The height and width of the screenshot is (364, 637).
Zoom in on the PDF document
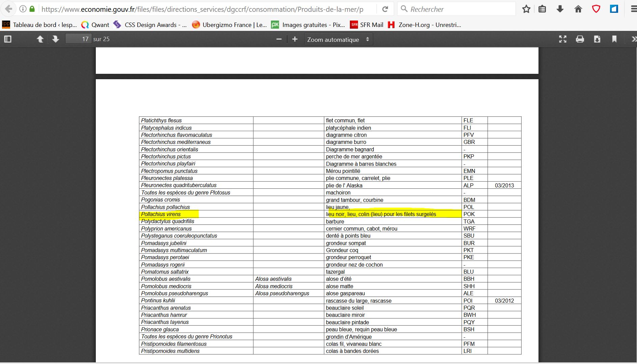(x=295, y=39)
